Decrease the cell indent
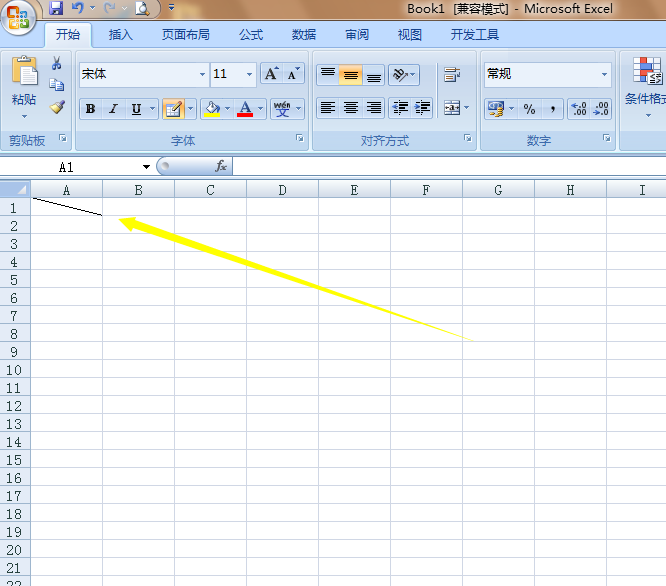Image resolution: width=666 pixels, height=586 pixels. (400, 108)
